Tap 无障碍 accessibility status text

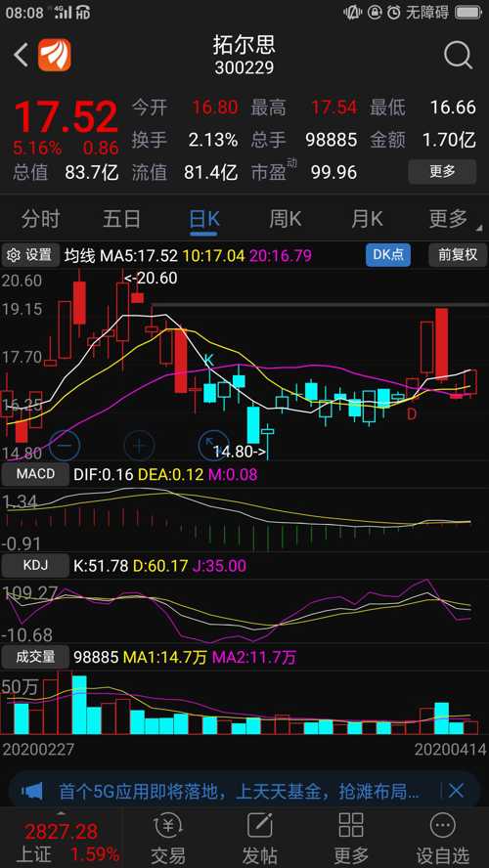tap(427, 12)
